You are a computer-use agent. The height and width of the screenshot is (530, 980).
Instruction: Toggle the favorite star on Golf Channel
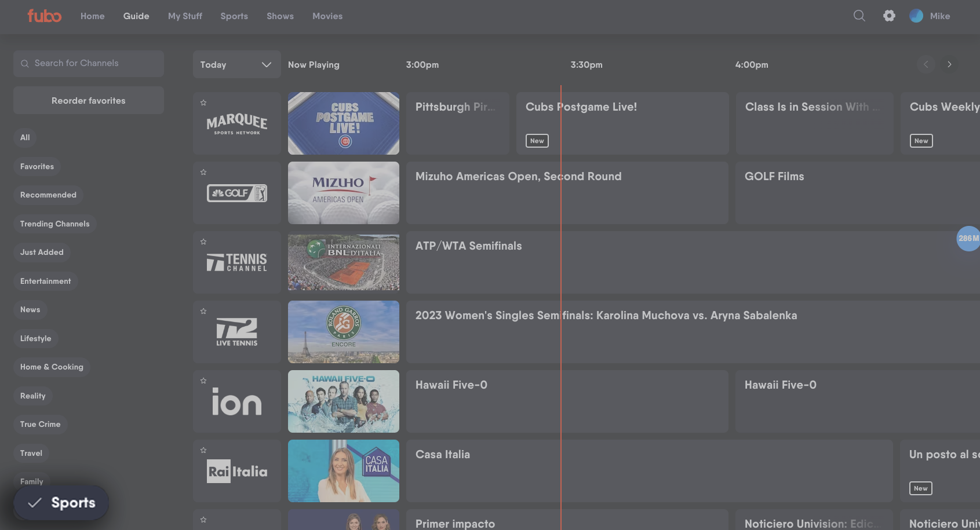click(x=203, y=171)
